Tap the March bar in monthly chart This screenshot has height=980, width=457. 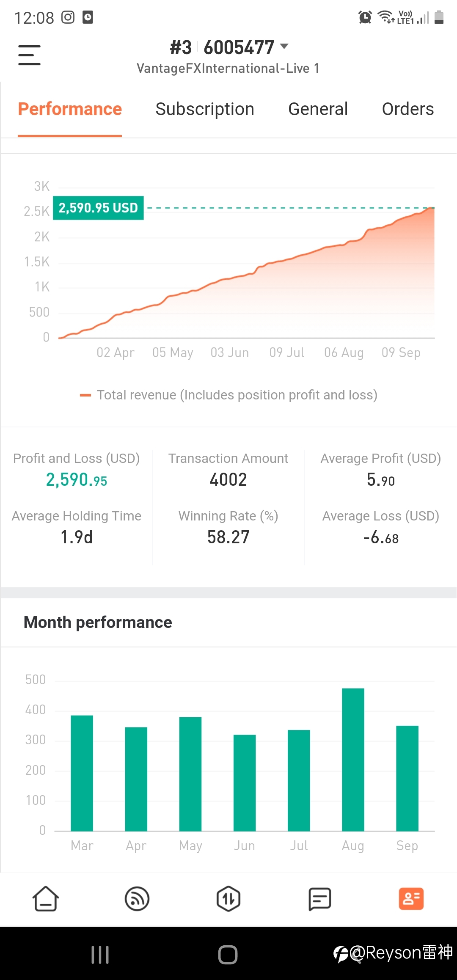click(82, 773)
